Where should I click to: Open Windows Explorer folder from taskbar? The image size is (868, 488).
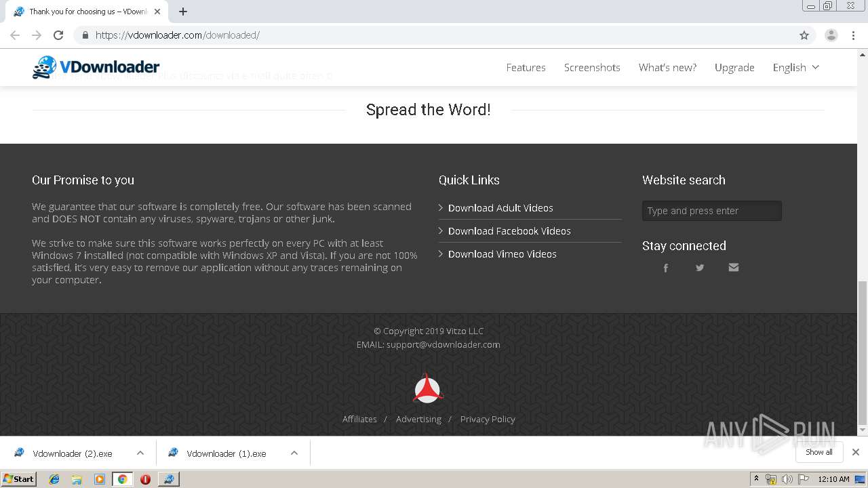click(x=77, y=479)
